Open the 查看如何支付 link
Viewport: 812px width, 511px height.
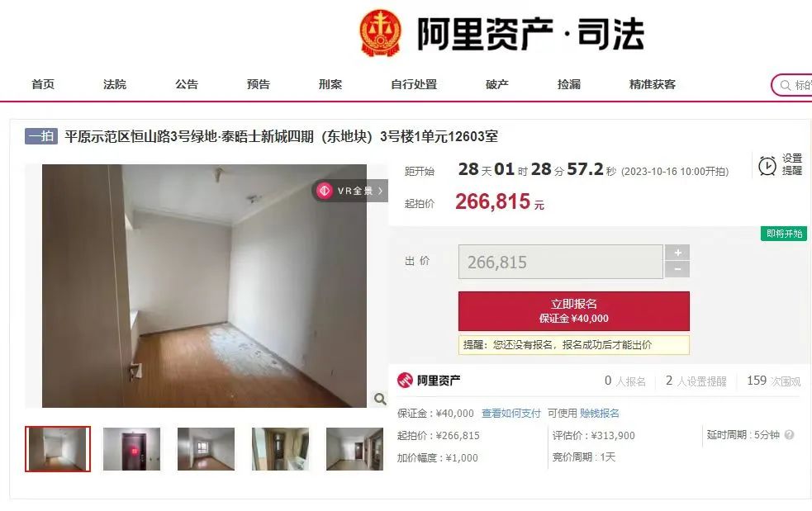point(511,413)
